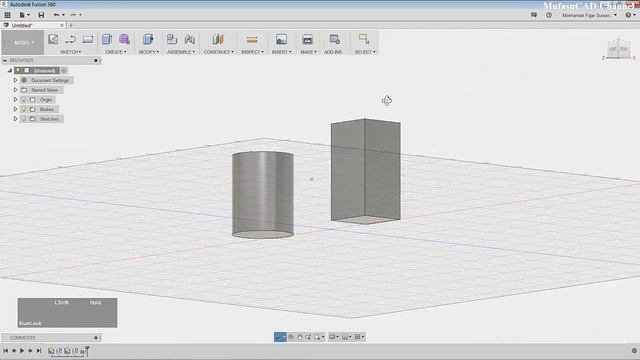The image size is (640, 360).
Task: Open the Display Settings dropdown
Action: click(333, 337)
